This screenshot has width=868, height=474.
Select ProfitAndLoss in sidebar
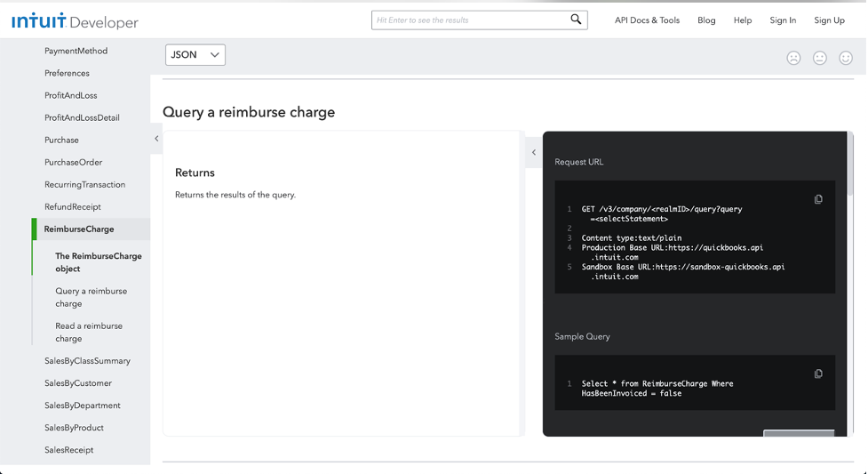tap(70, 95)
